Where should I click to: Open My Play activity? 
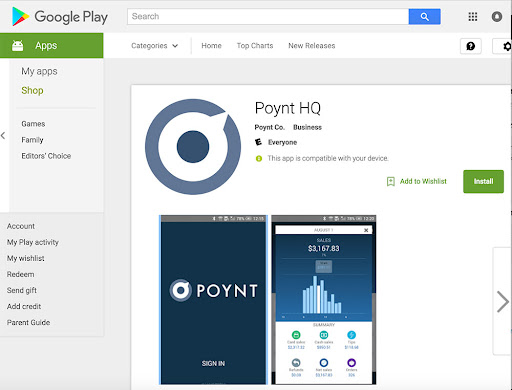[x=33, y=242]
